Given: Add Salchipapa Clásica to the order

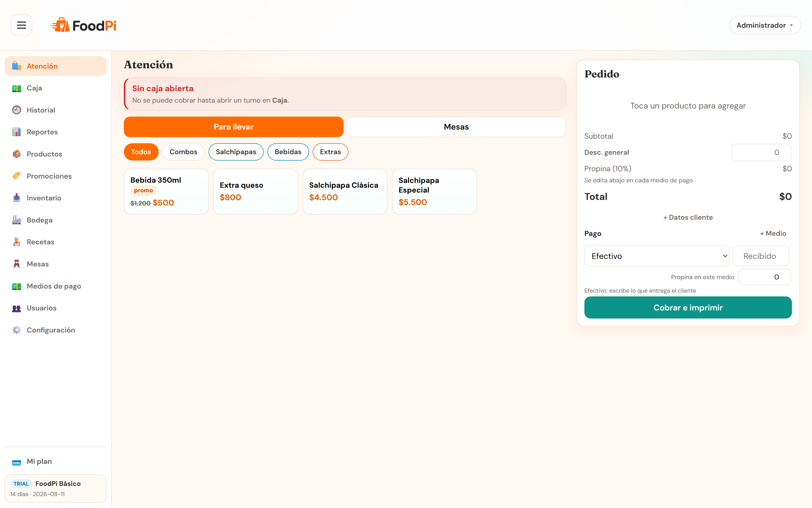Looking at the screenshot, I should point(345,192).
